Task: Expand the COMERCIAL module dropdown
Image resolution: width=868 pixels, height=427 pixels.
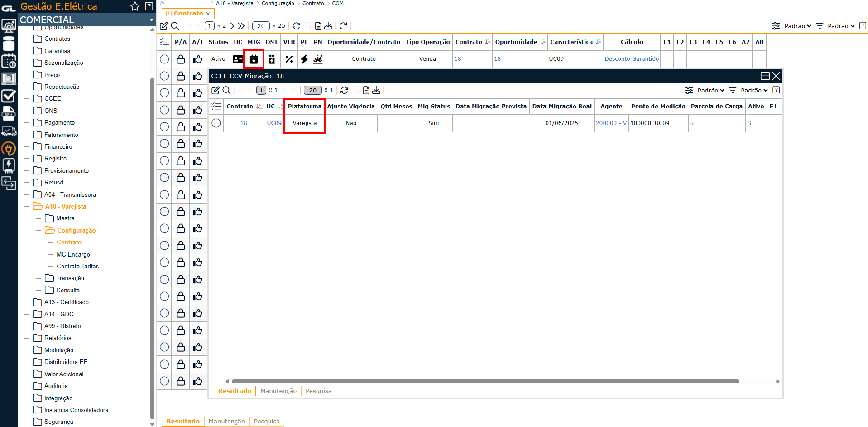Action: tap(151, 20)
